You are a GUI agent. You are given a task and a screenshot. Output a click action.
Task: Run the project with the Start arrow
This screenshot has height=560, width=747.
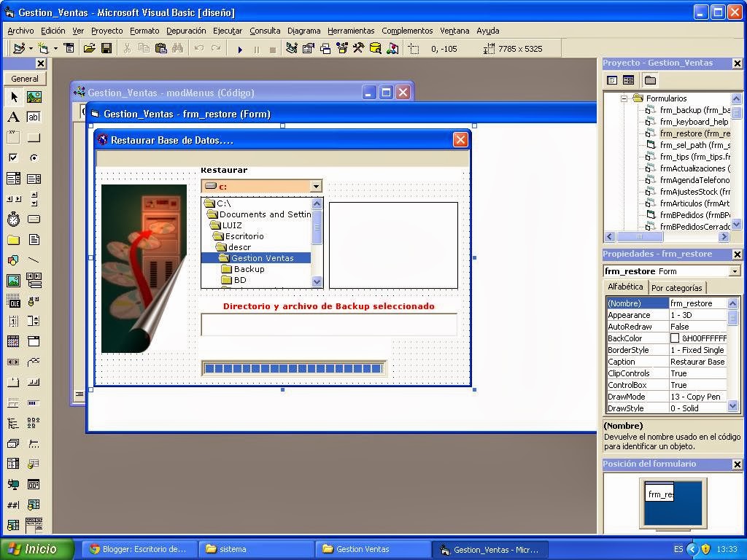coord(239,48)
